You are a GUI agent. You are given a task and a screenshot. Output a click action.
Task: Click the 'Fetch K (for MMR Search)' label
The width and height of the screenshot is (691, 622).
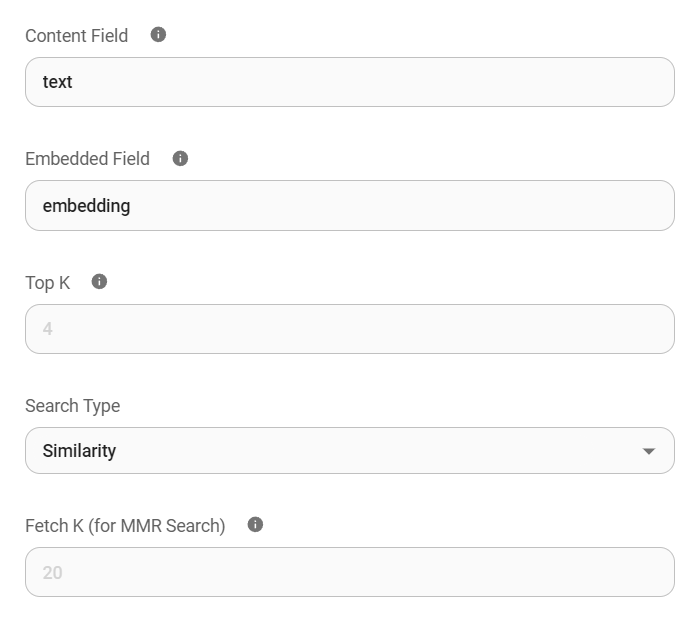tap(125, 526)
